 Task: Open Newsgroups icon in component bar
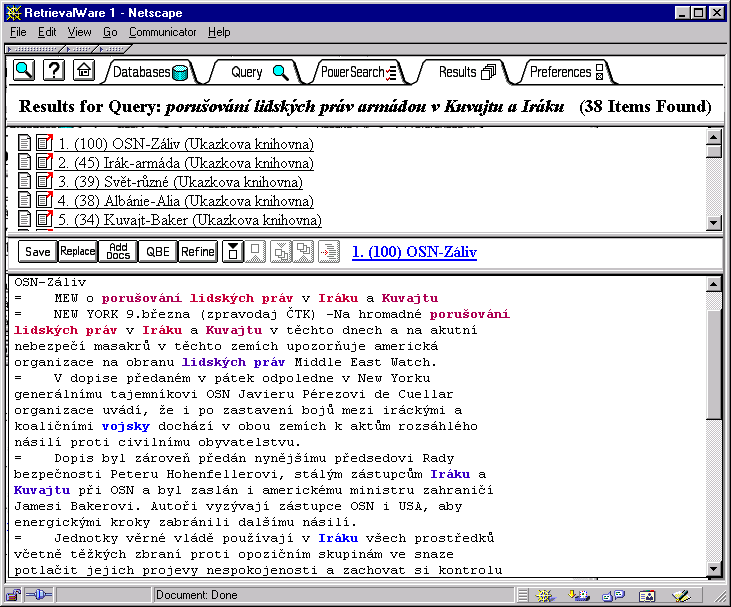(x=613, y=595)
